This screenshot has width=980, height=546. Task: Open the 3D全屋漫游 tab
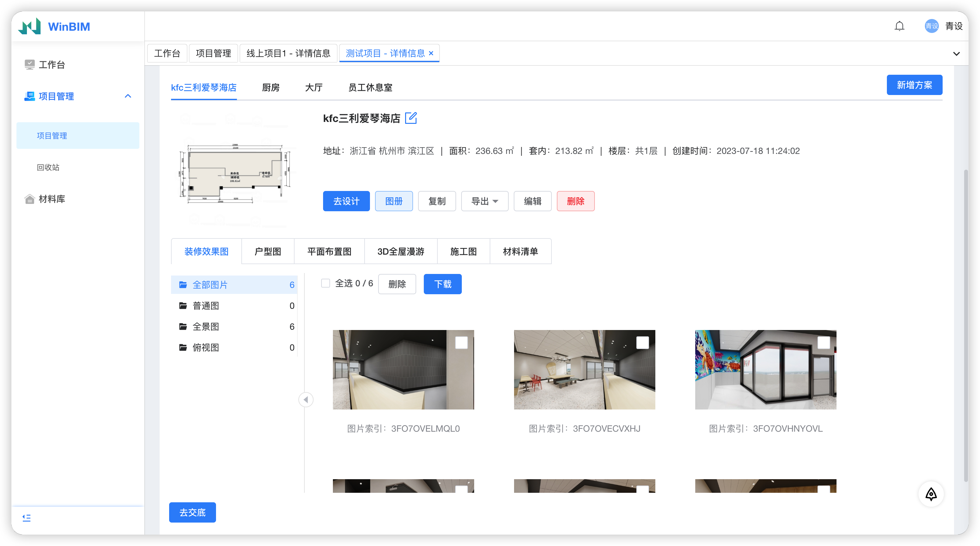point(401,251)
